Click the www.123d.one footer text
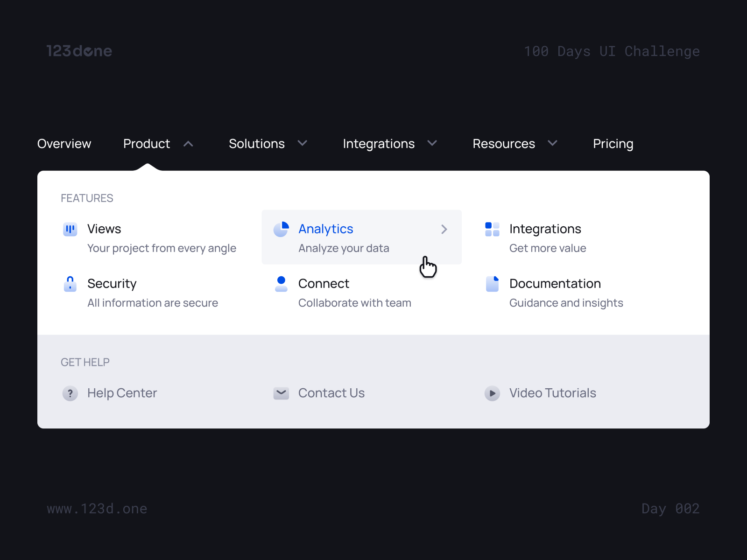Viewport: 747px width, 560px height. pyautogui.click(x=98, y=509)
